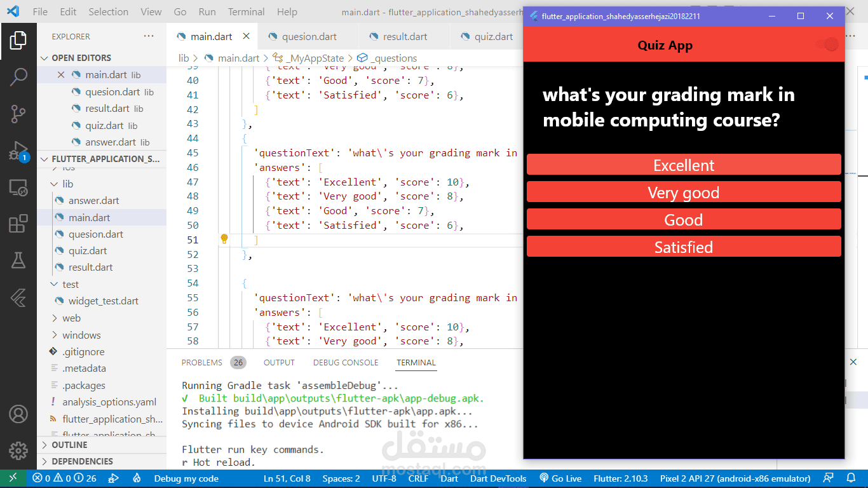The height and width of the screenshot is (488, 868).
Task: Click Debug my code in status bar
Action: (x=186, y=478)
